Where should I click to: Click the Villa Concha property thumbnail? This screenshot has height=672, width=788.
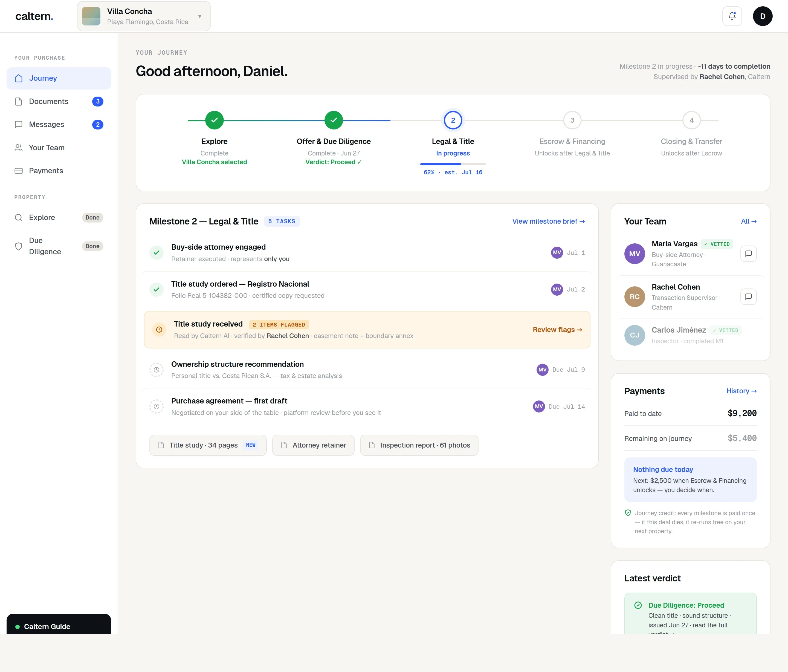pos(91,16)
